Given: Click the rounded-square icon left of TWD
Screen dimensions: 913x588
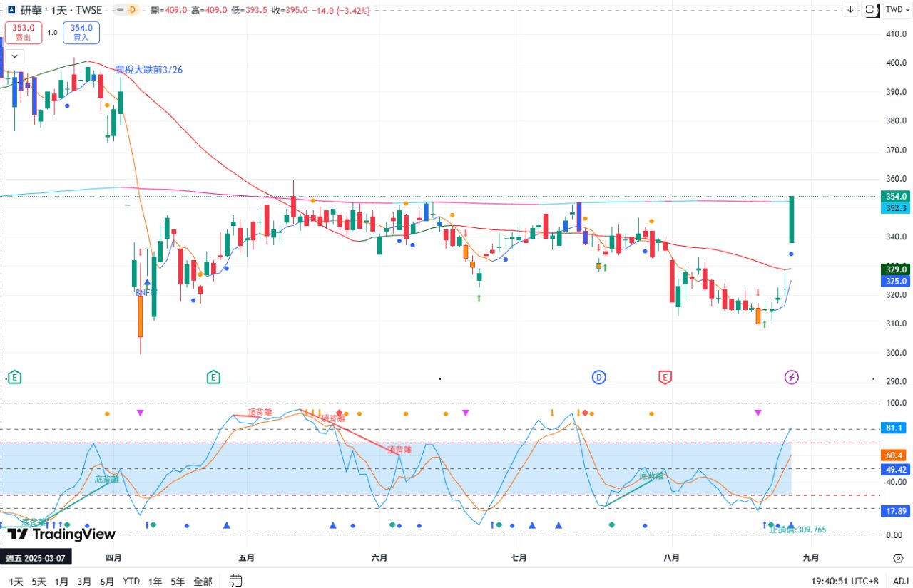Looking at the screenshot, I should tap(870, 10).
